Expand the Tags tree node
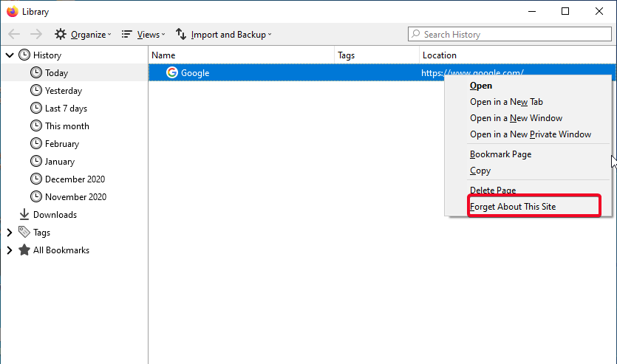The image size is (617, 364). pyautogui.click(x=10, y=233)
